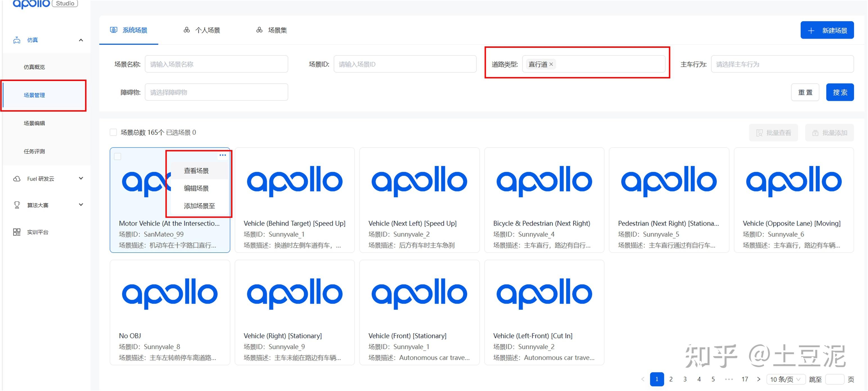This screenshot has height=391, width=868.
Task: Open the three-dot menu on SanMateo_99 card
Action: pos(223,155)
